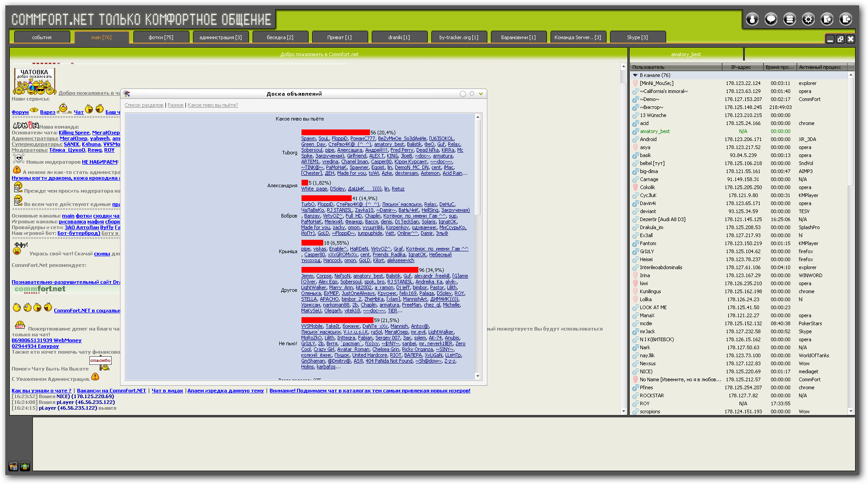Click the green chevron in bulletin board titlebar

click(481, 94)
